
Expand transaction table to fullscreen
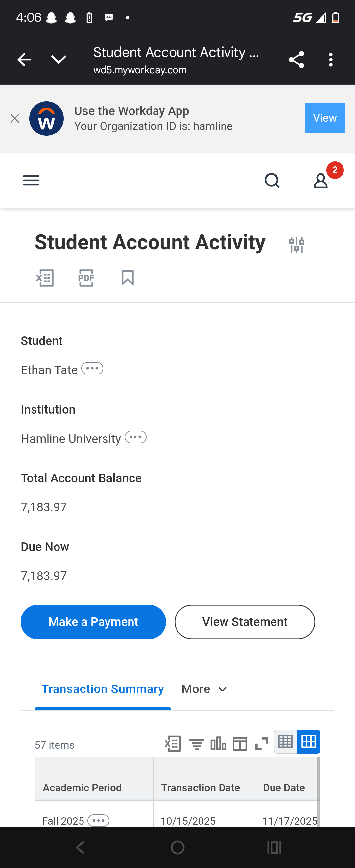(x=261, y=744)
